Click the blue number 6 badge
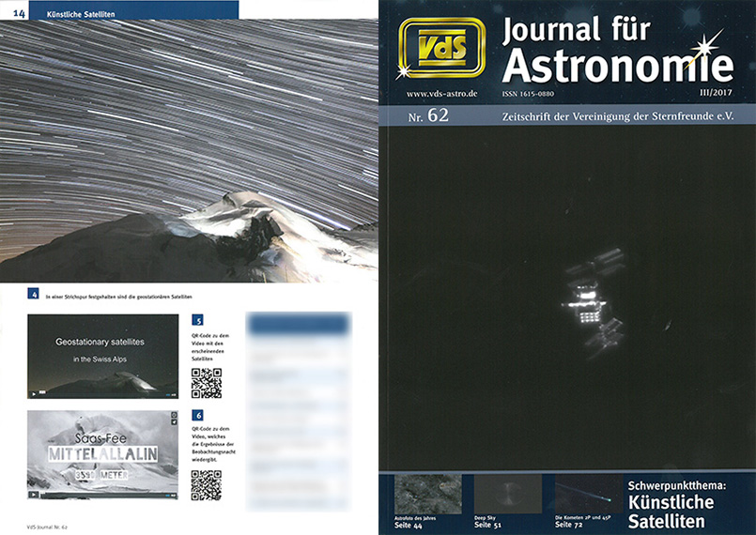The image size is (756, 535). [197, 415]
